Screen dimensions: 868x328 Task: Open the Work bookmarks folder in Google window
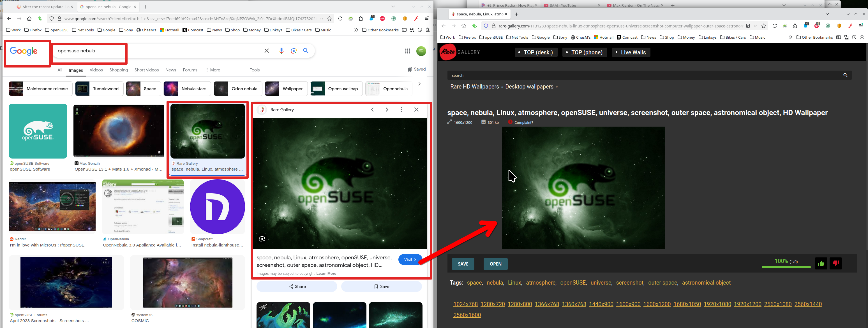click(x=13, y=30)
